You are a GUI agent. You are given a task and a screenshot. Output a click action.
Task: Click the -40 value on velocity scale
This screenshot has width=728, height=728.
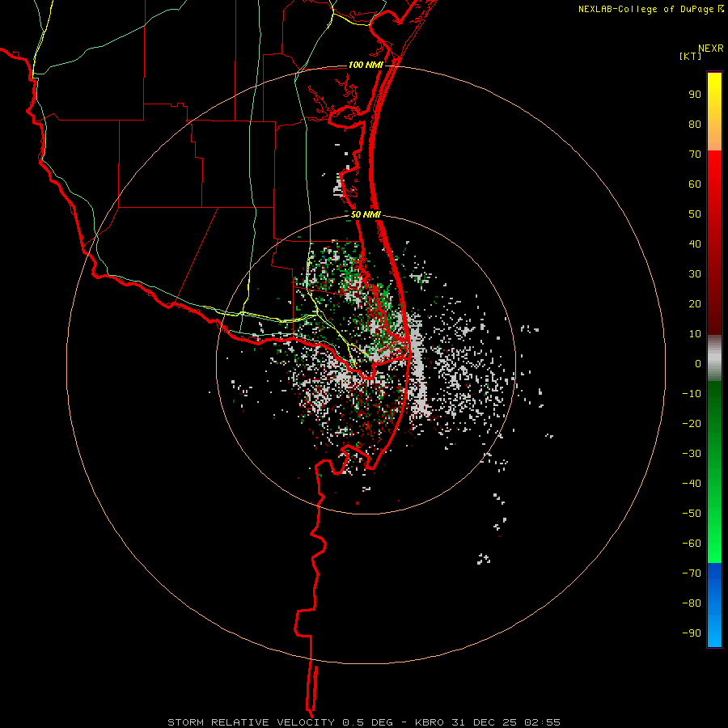pyautogui.click(x=692, y=484)
